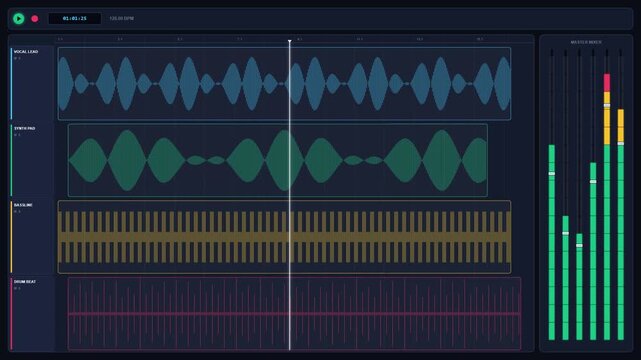Click the red record button
The image size is (641, 360).
[35, 18]
